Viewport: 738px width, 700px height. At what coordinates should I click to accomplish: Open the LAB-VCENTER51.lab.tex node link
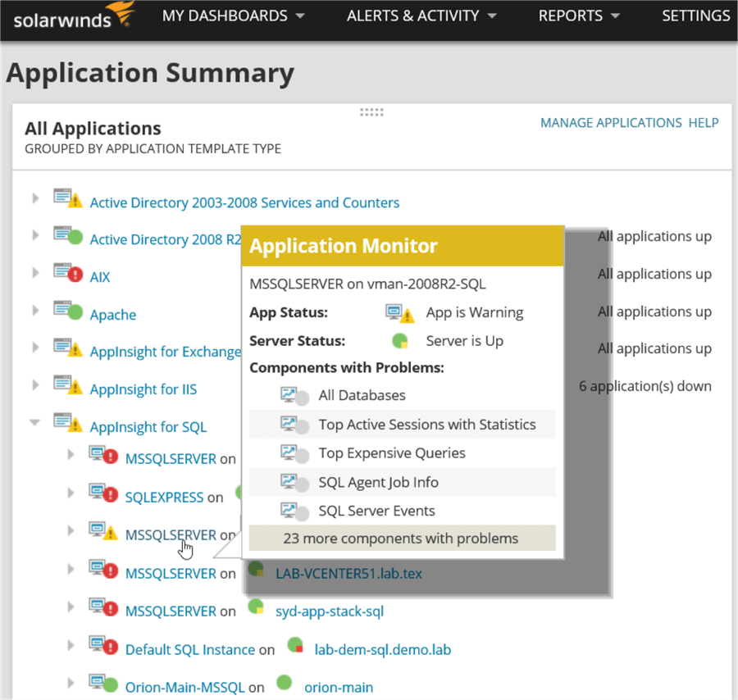(x=348, y=574)
